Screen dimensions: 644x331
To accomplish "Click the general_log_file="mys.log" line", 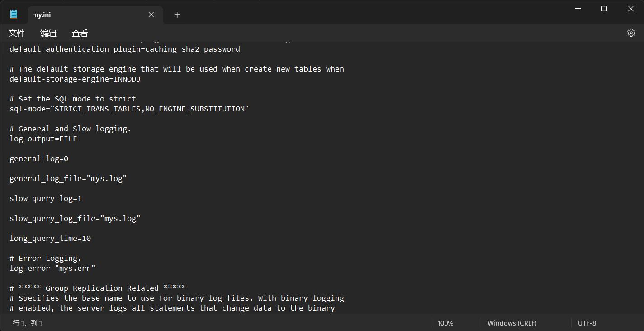I will pos(68,178).
